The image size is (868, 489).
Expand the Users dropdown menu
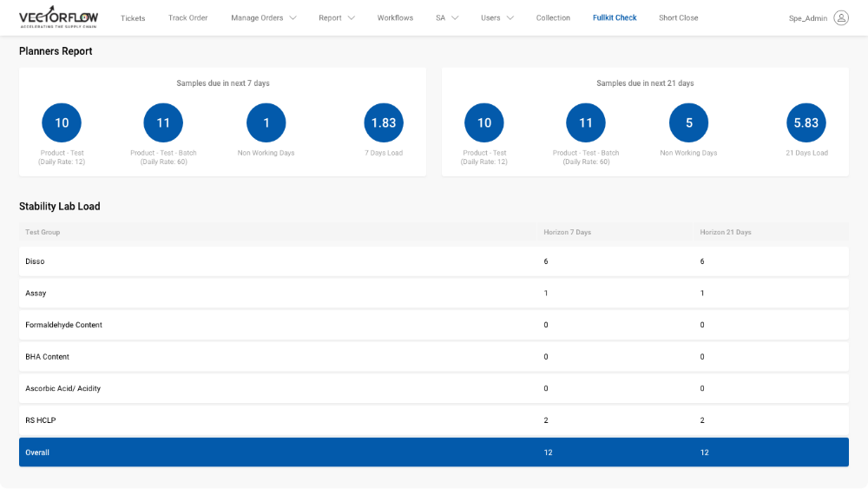coord(497,18)
